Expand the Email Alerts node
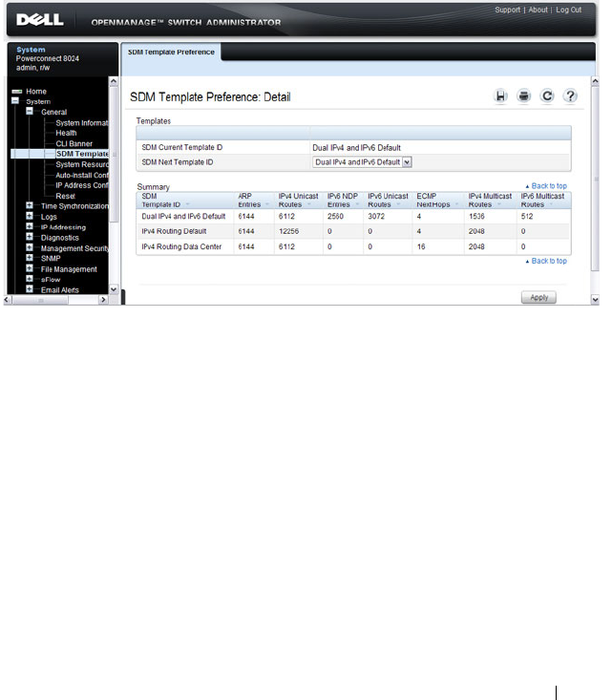This screenshot has width=612, height=700. point(30,289)
